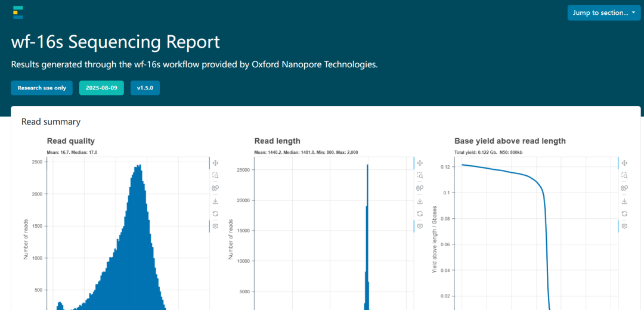
Task: Select Box Zoom on Read quality plot
Action: (x=215, y=175)
